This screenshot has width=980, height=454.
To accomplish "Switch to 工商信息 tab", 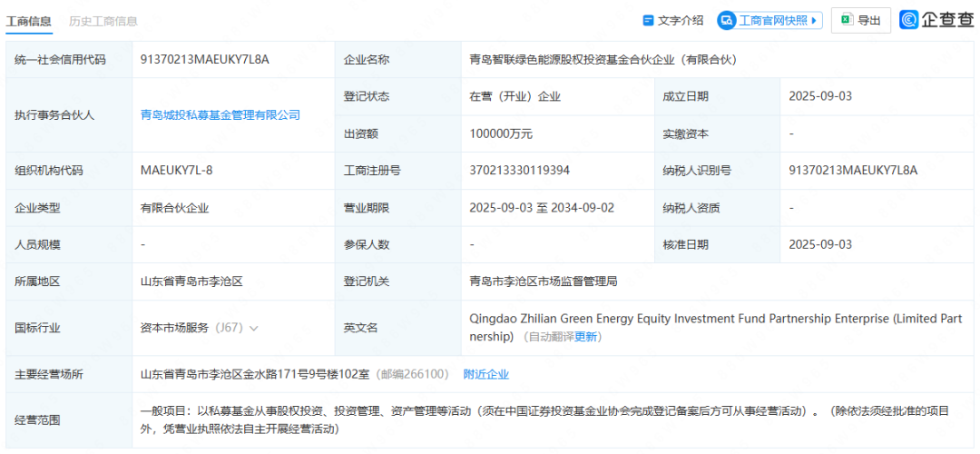I will (29, 21).
